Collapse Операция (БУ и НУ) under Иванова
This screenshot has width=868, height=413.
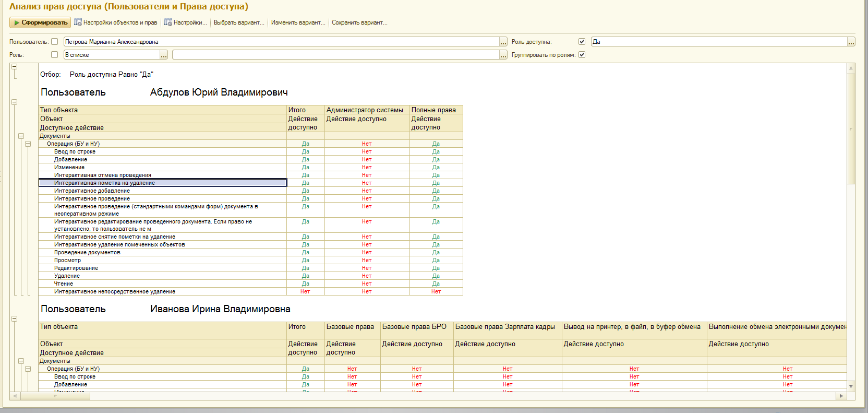[x=28, y=369]
